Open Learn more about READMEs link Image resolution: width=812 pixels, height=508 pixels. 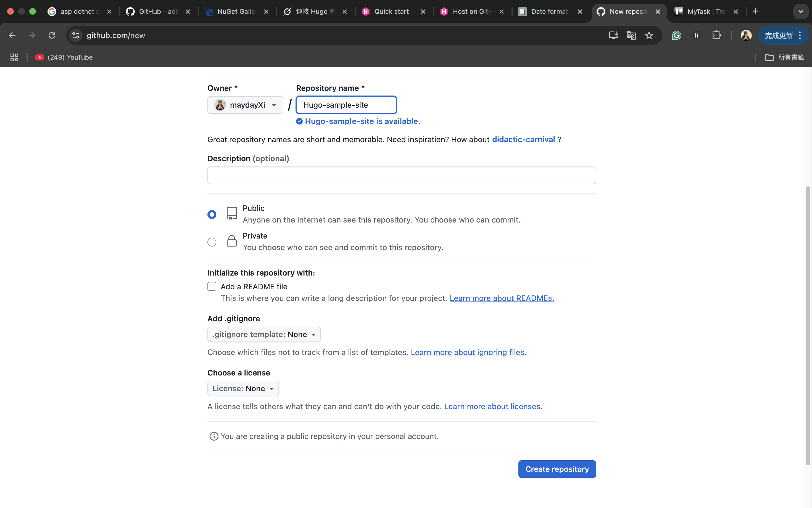pos(502,298)
